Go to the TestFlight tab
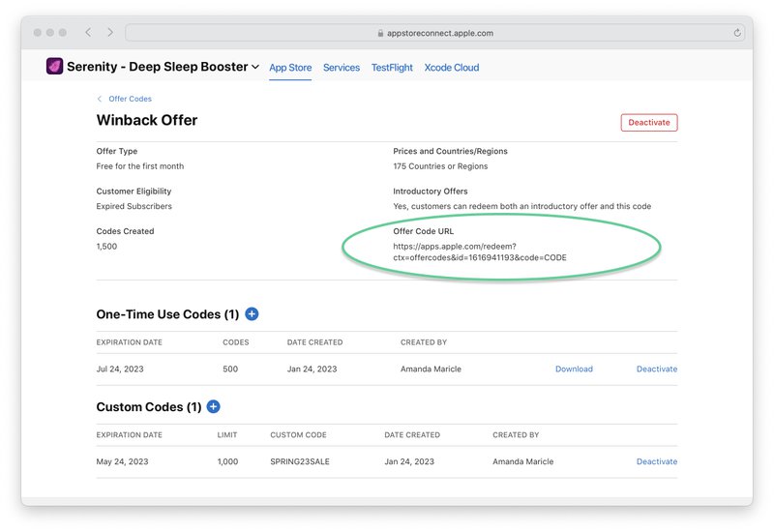 (392, 68)
